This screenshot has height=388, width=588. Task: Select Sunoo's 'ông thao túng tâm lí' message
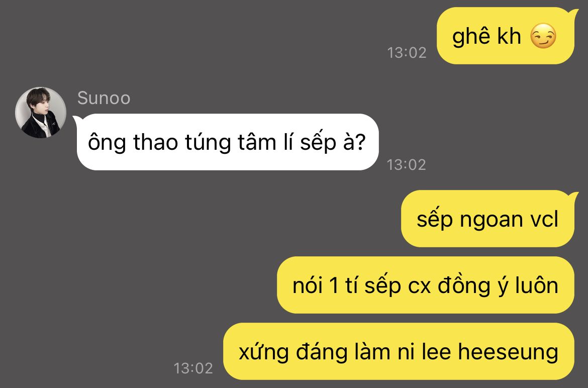coord(226,142)
